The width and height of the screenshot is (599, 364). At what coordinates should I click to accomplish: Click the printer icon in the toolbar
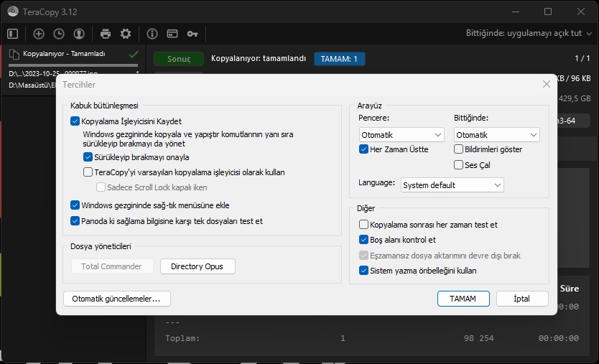[106, 34]
